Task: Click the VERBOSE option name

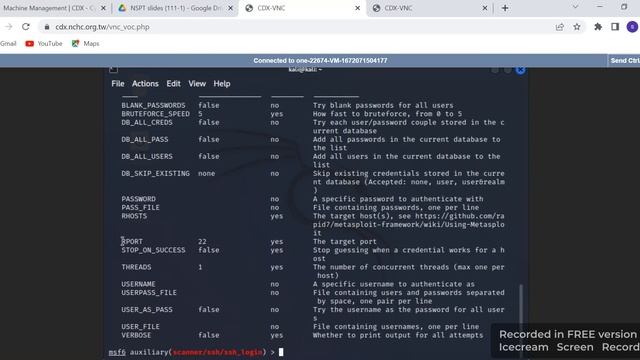Action: [x=136, y=335]
